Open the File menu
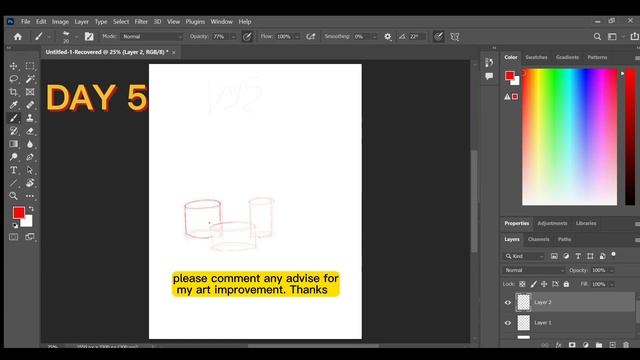This screenshot has width=640, height=360. click(x=26, y=22)
